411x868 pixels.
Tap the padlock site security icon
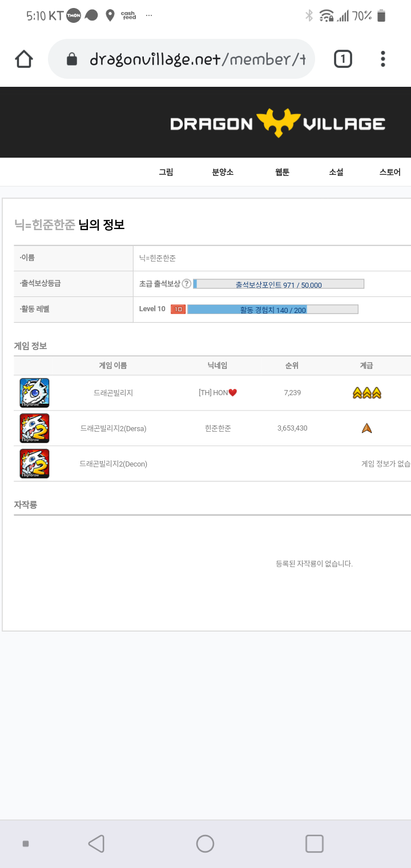tap(72, 59)
